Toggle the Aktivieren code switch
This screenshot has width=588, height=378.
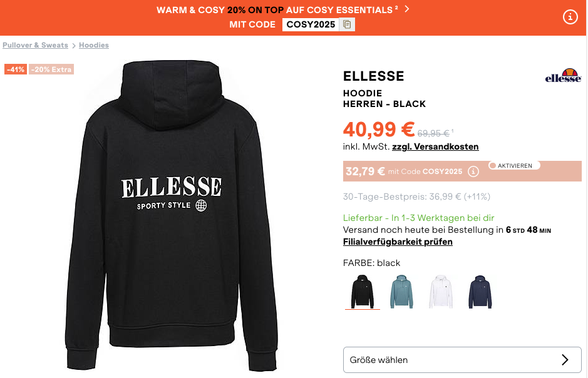[x=513, y=166]
